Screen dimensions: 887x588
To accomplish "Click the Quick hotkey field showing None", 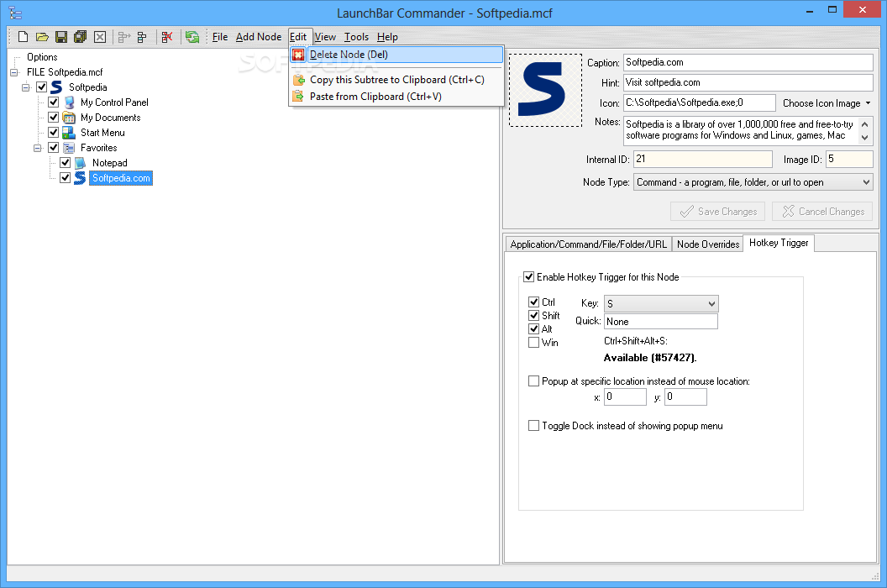I will [661, 322].
